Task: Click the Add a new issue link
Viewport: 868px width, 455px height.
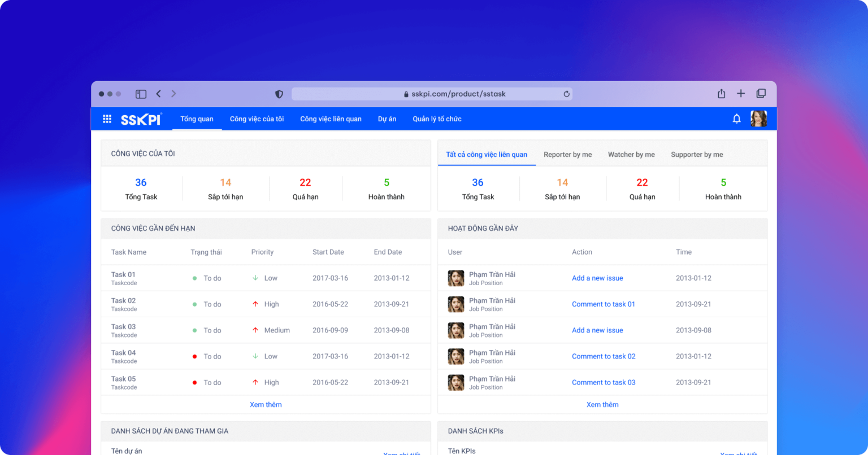Action: [x=597, y=278]
